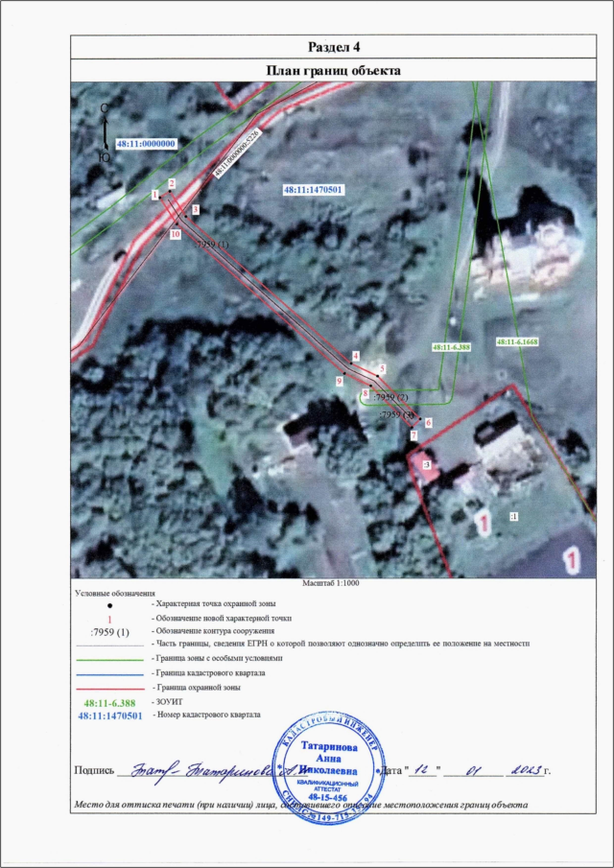The height and width of the screenshot is (868, 614).
Task: Click boundary point marker 7 on map
Action: (x=413, y=435)
